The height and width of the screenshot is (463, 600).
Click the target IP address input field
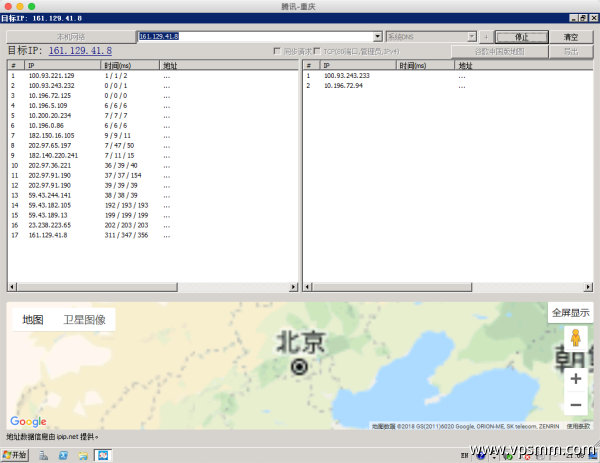(255, 36)
